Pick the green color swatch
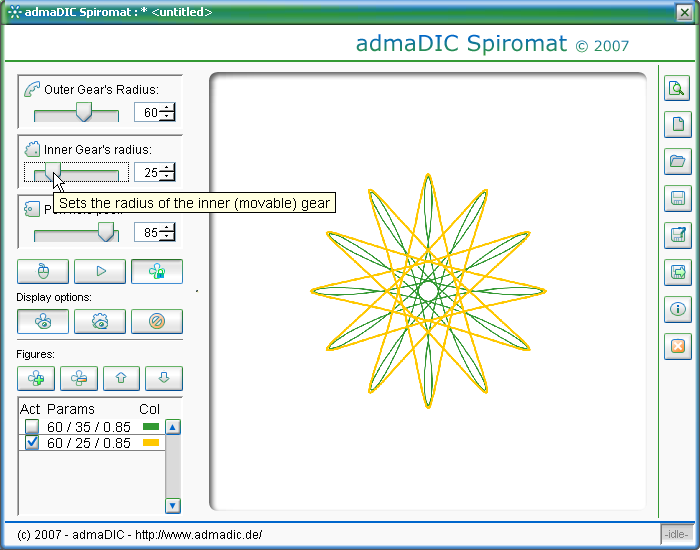700x550 pixels. (x=151, y=427)
